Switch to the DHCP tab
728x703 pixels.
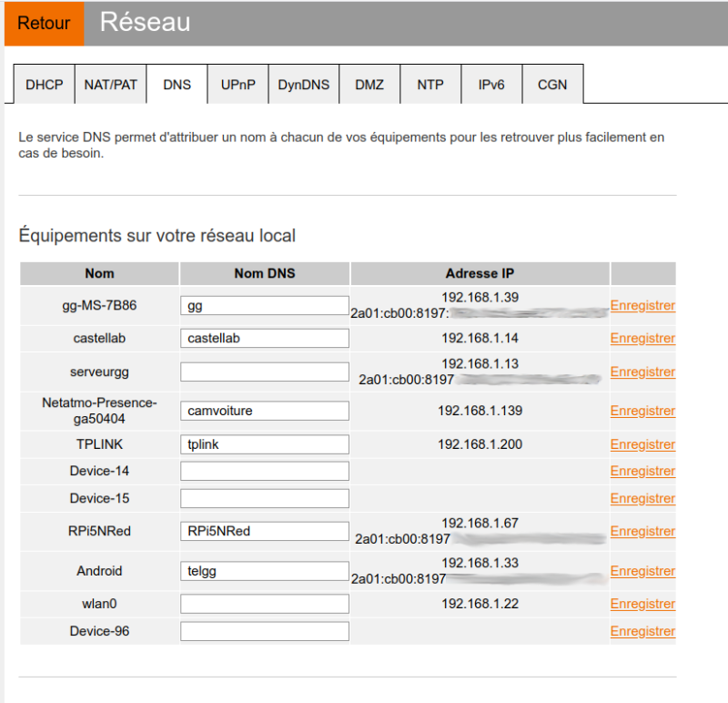click(44, 85)
